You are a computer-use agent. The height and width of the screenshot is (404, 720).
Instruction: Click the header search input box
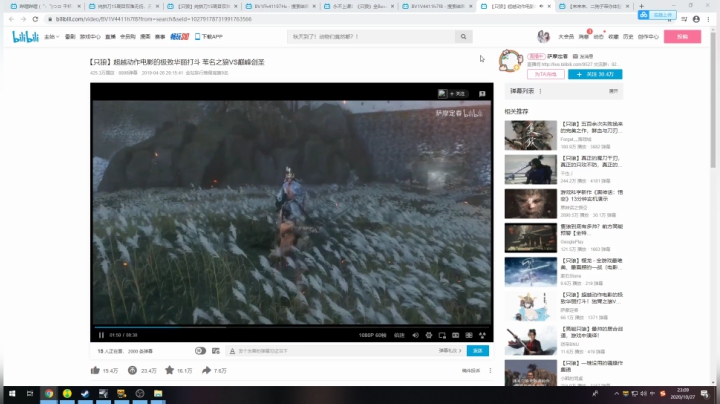371,36
